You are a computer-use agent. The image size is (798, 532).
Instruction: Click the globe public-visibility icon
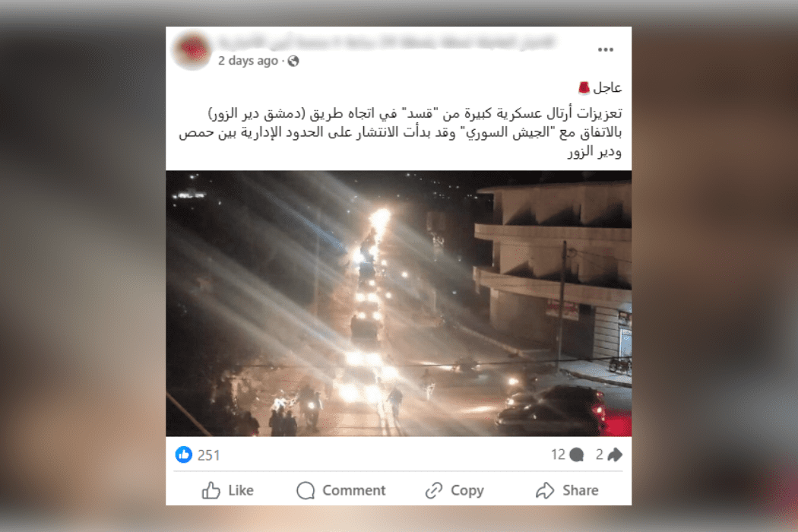(x=293, y=61)
